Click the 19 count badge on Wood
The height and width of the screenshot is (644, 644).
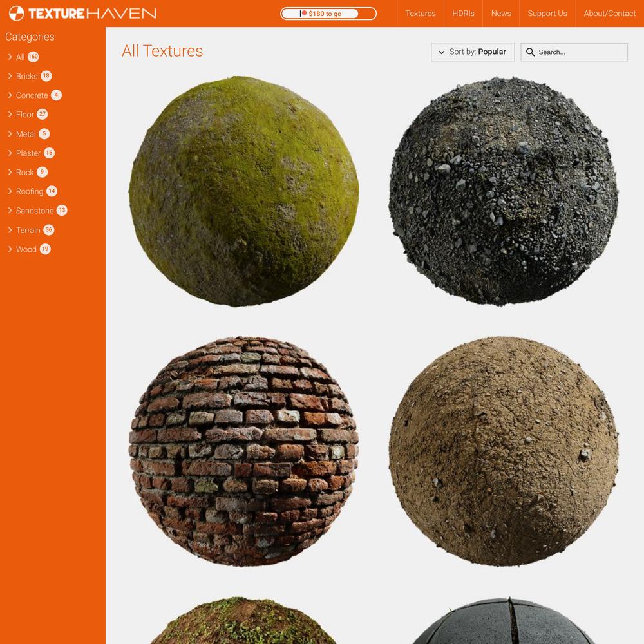[45, 249]
